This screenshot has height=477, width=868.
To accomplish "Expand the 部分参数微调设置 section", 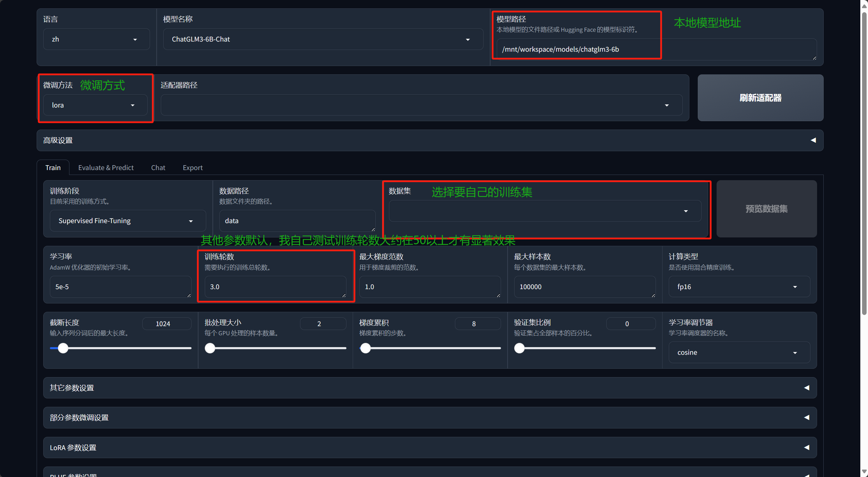I will 430,418.
